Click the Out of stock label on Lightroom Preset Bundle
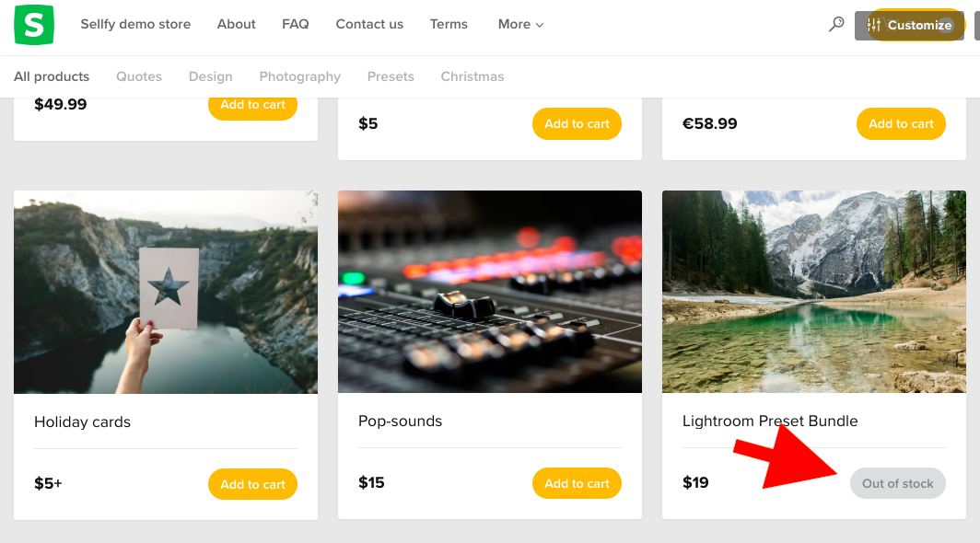The width and height of the screenshot is (980, 543). click(897, 482)
